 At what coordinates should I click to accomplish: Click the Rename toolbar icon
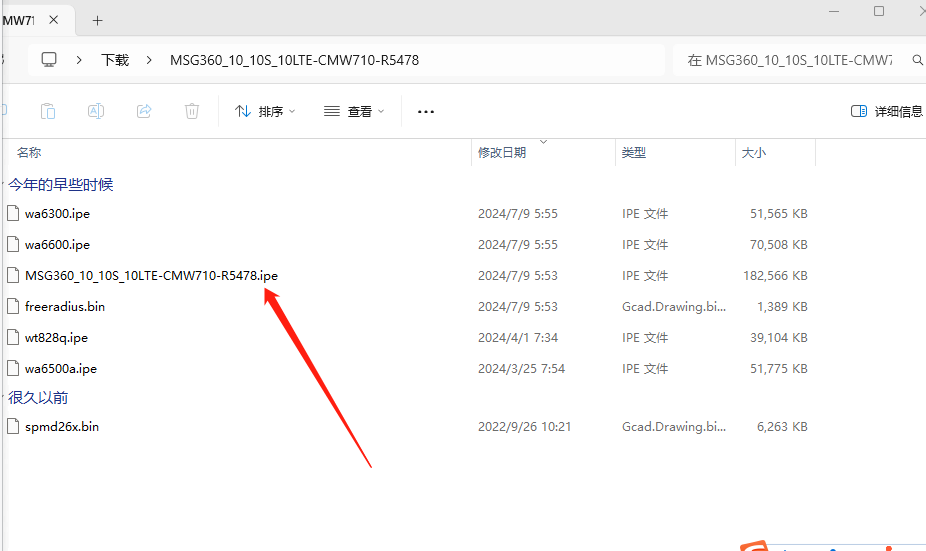pos(96,111)
